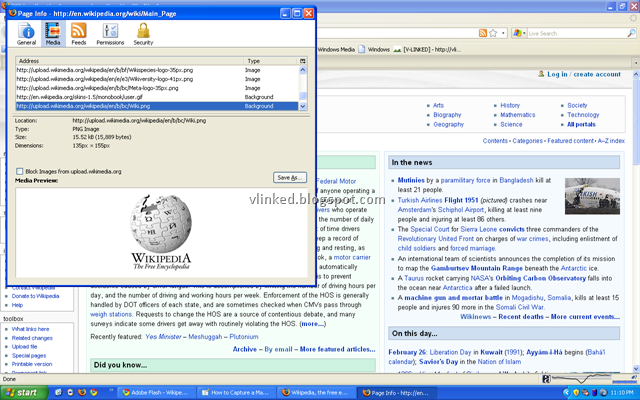
Task: Open the Permissions tab
Action: tap(110, 34)
